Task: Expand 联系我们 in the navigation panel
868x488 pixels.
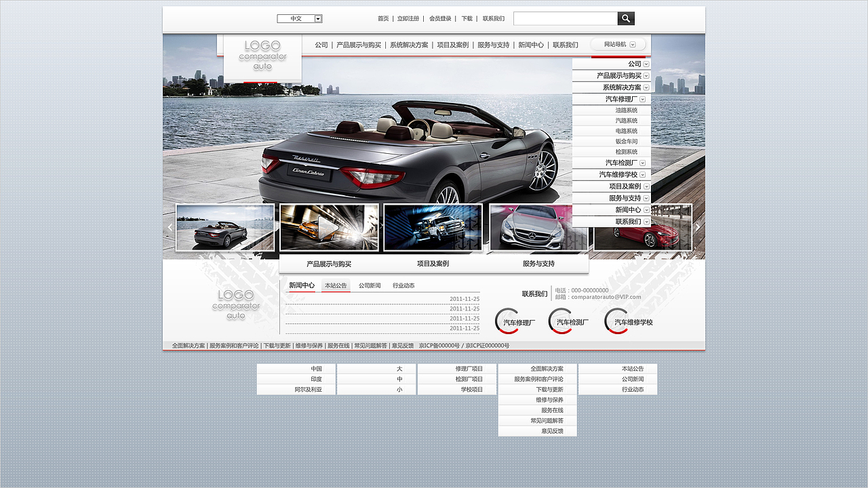Action: [646, 222]
